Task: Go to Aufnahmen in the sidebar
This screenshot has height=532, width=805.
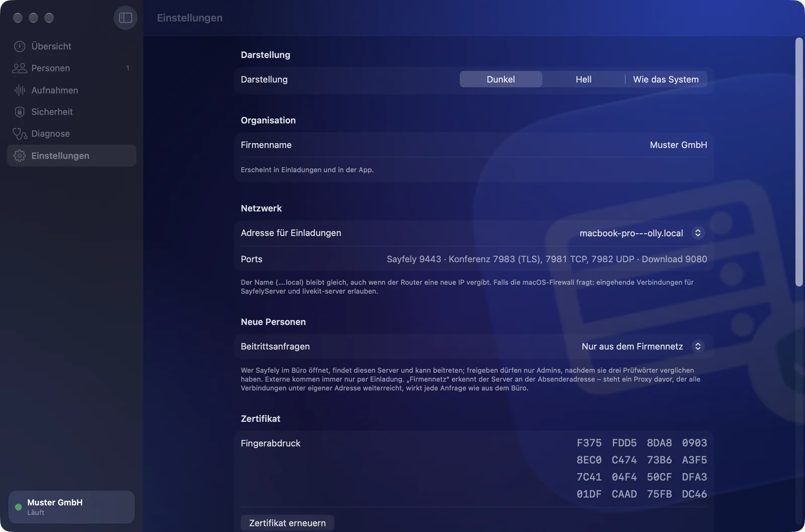Action: 71,90
